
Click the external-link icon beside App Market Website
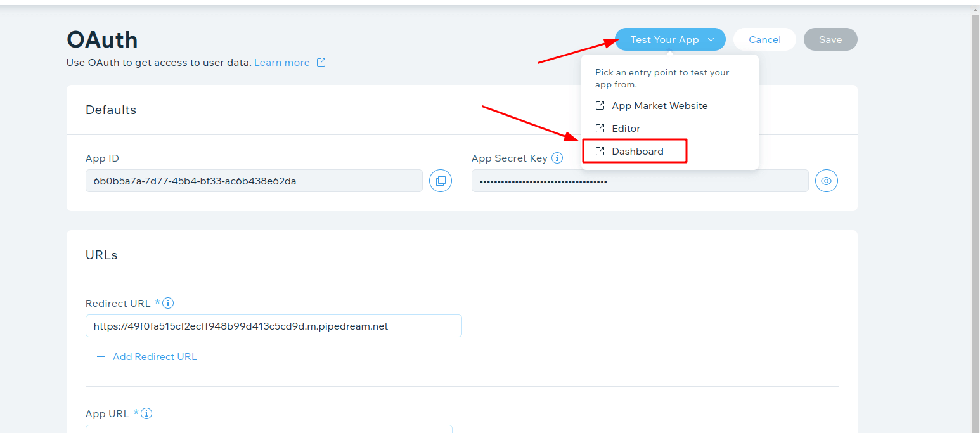tap(600, 105)
